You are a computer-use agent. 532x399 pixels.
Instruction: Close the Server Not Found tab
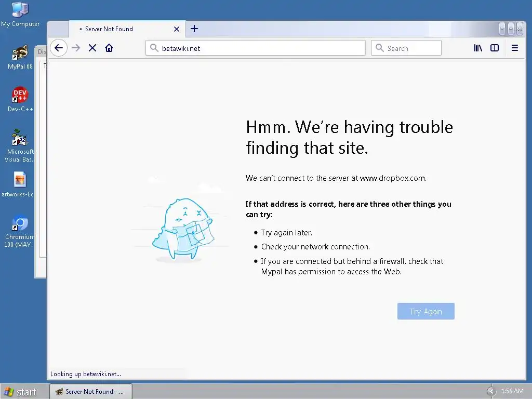click(177, 29)
